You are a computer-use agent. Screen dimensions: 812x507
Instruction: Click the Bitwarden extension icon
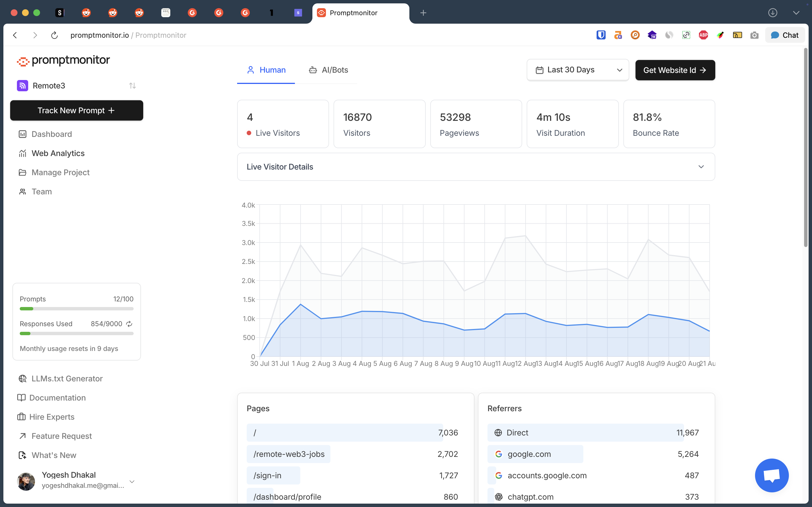point(601,35)
